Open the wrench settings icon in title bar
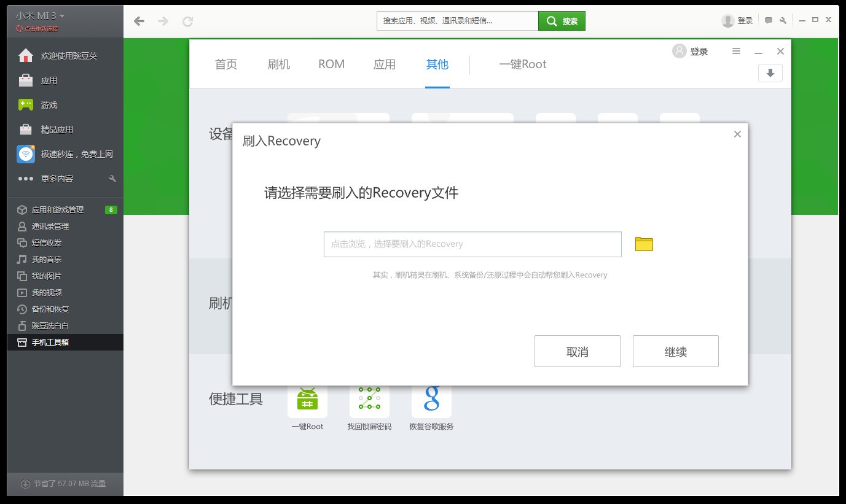The height and width of the screenshot is (504, 846). [783, 20]
